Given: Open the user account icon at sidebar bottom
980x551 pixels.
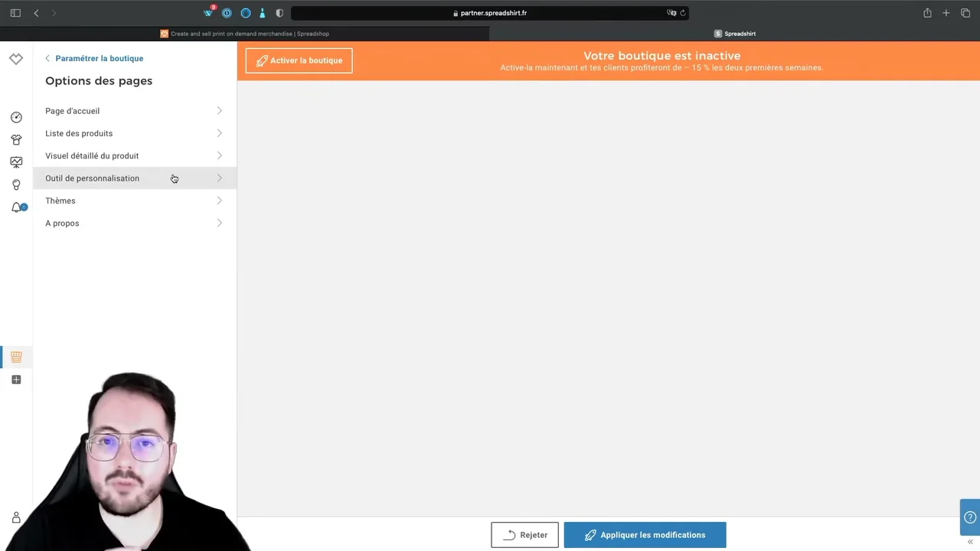Looking at the screenshot, I should (x=16, y=518).
